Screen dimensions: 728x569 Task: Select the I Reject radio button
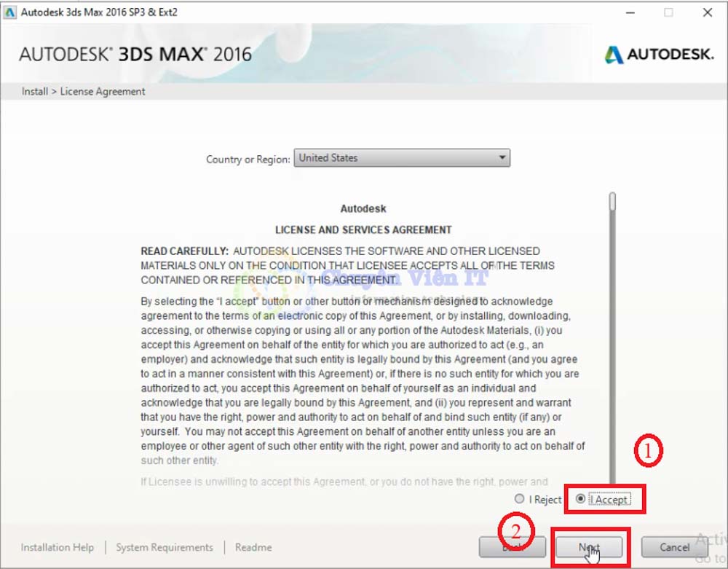(x=519, y=499)
